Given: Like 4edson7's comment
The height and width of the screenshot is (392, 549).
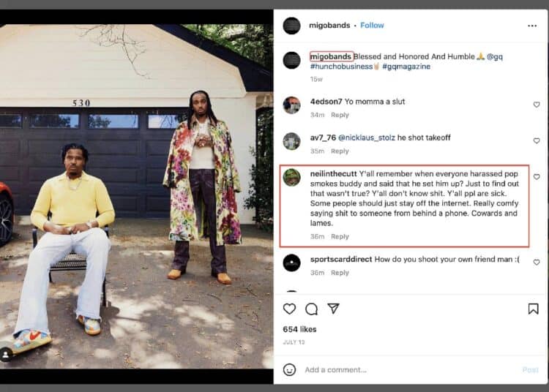Looking at the screenshot, I should 536,105.
